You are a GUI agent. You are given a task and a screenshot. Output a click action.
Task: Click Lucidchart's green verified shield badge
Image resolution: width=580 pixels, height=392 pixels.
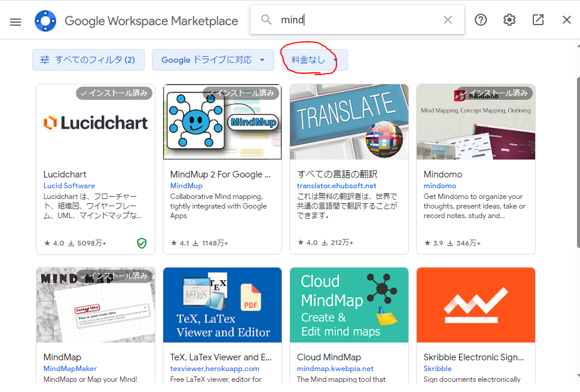(142, 243)
